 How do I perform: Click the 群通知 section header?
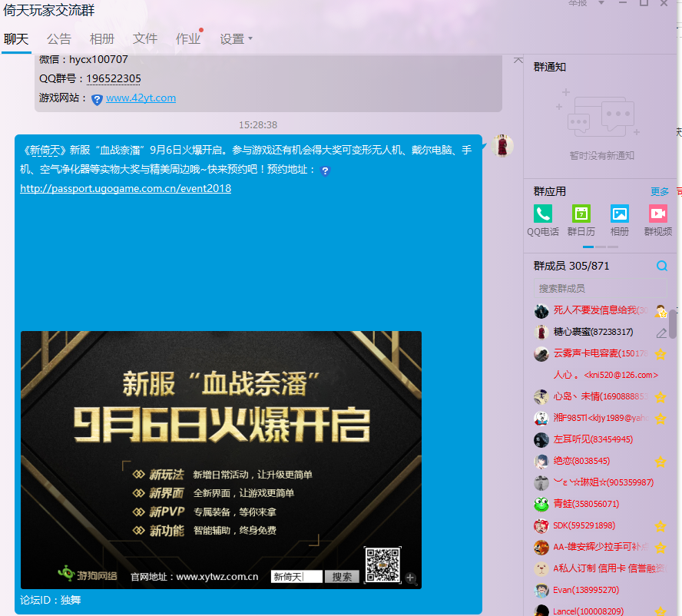550,67
